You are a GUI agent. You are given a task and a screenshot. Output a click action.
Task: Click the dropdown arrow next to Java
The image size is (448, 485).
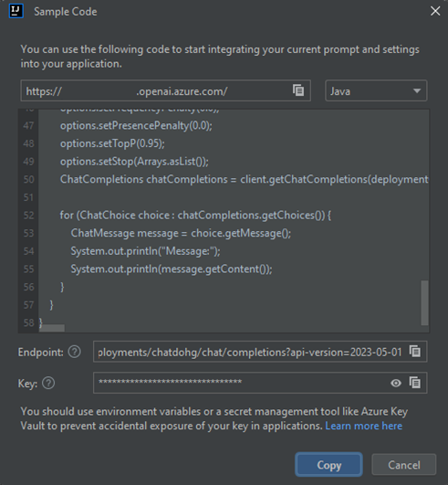click(x=417, y=91)
